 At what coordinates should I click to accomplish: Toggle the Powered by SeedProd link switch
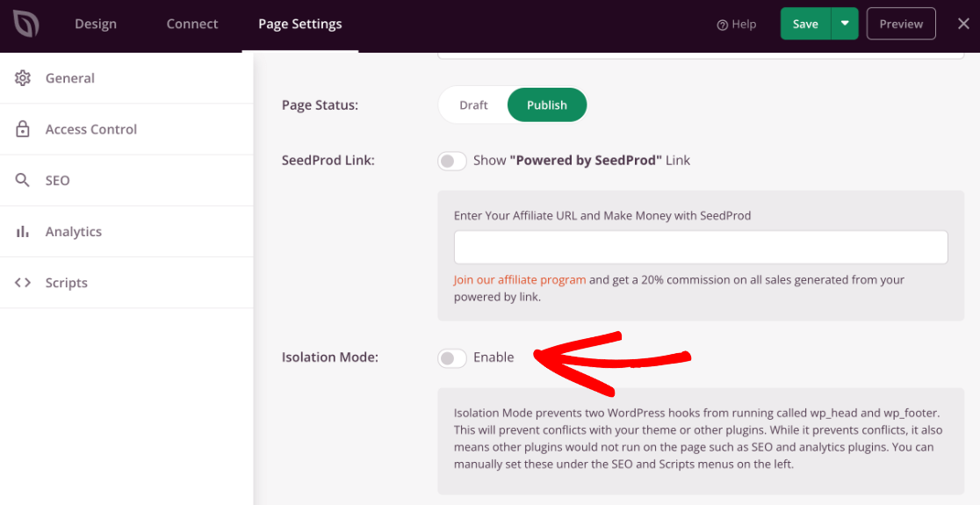pos(452,161)
